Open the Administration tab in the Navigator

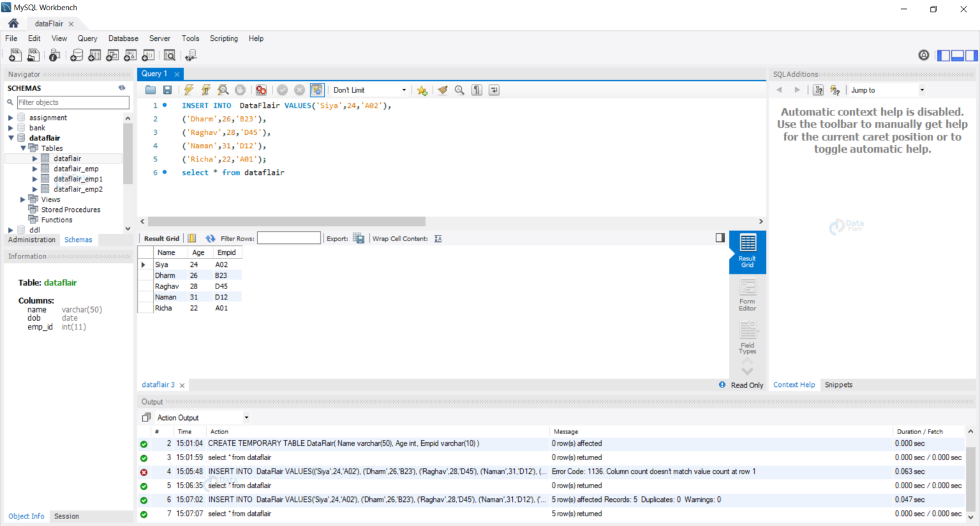click(x=32, y=240)
